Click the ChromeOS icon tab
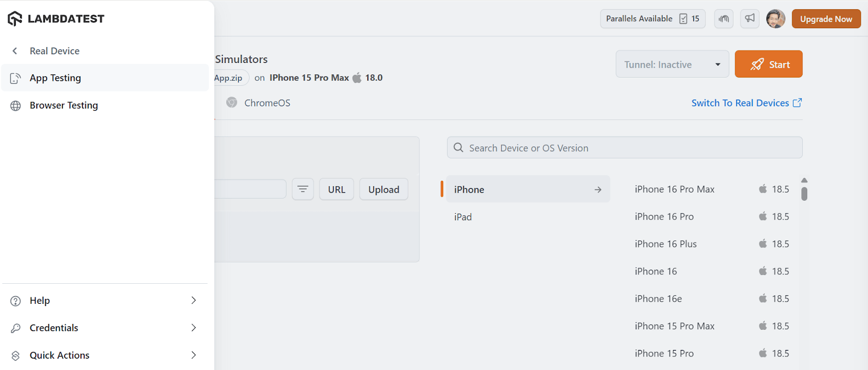The image size is (868, 370). coord(232,103)
